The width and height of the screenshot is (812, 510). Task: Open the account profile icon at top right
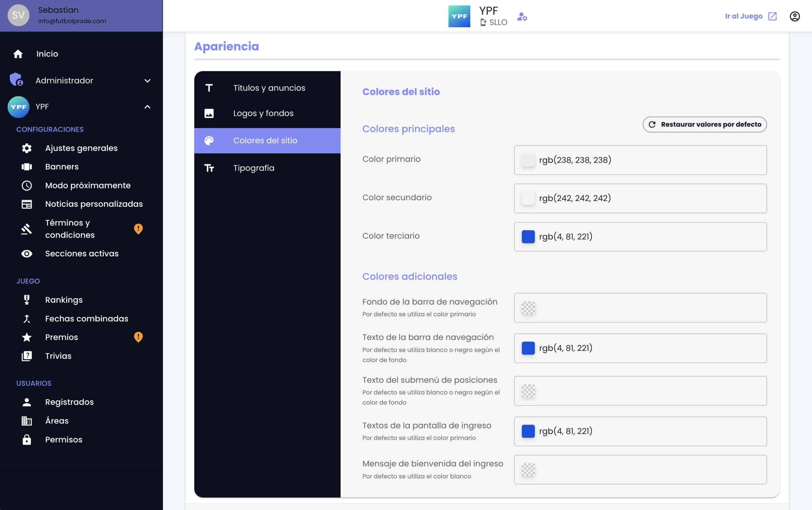coord(795,16)
